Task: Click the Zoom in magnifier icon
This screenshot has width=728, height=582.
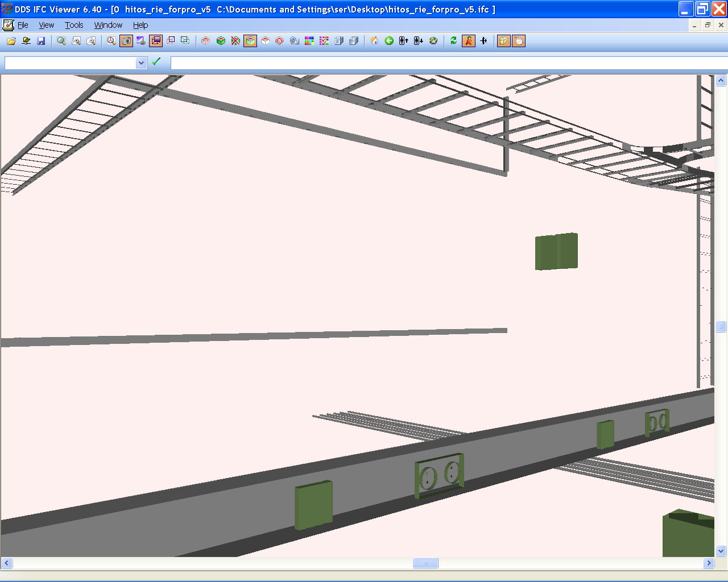Action: click(x=76, y=41)
